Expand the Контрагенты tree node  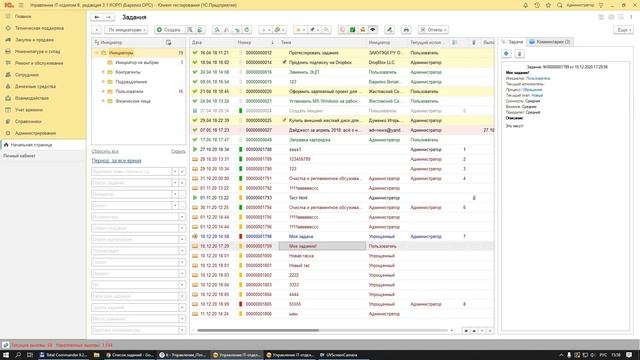[x=103, y=72]
